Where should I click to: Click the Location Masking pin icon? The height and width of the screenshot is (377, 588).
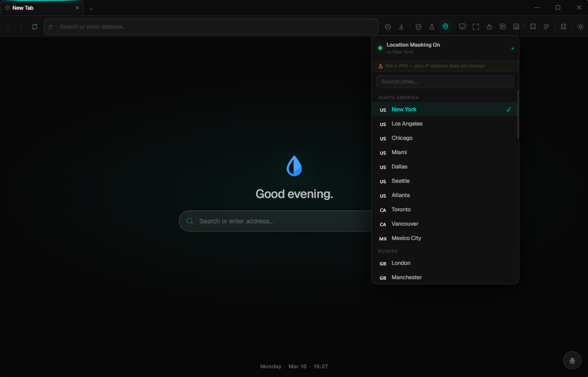(445, 26)
